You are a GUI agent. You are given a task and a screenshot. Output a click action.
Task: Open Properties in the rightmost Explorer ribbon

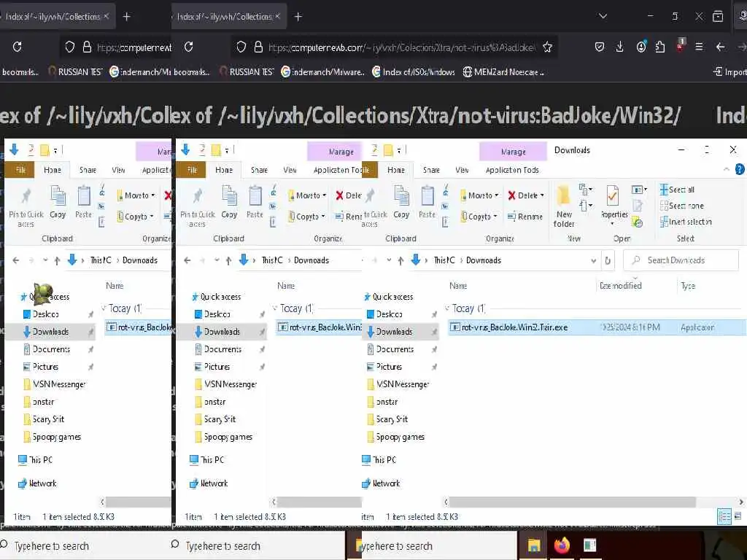[x=614, y=206]
